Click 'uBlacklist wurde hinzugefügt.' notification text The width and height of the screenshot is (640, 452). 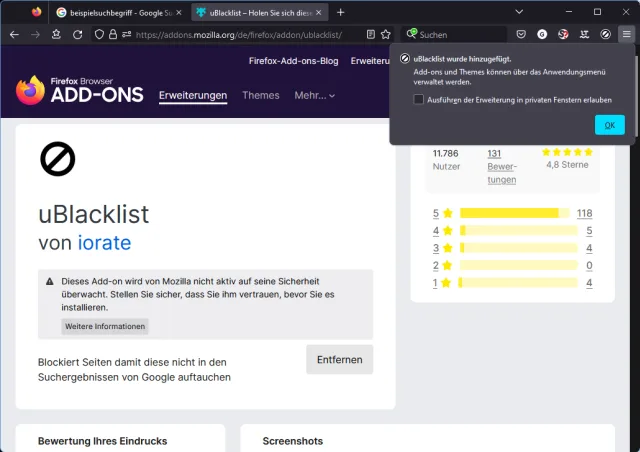[x=462, y=59]
